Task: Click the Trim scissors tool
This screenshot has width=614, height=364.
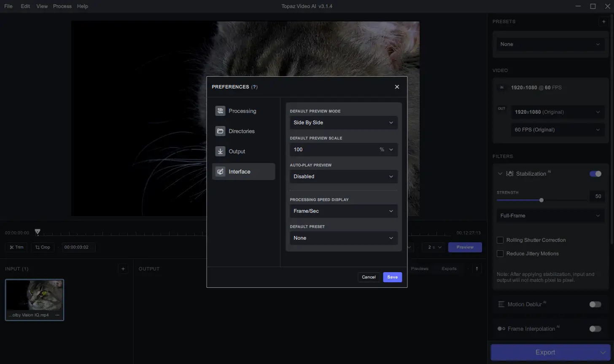Action: 17,247
